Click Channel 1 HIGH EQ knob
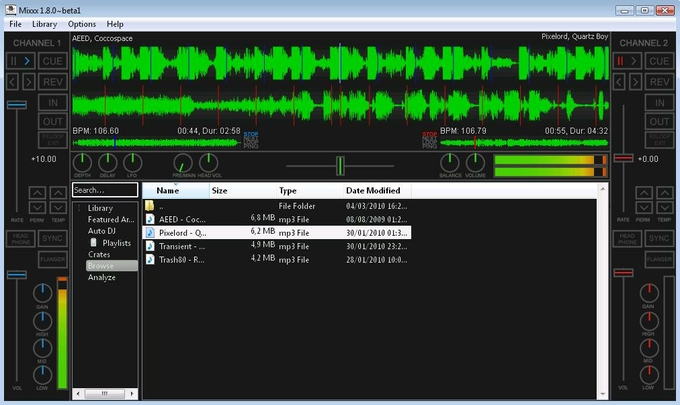This screenshot has height=405, width=680. click(x=42, y=322)
